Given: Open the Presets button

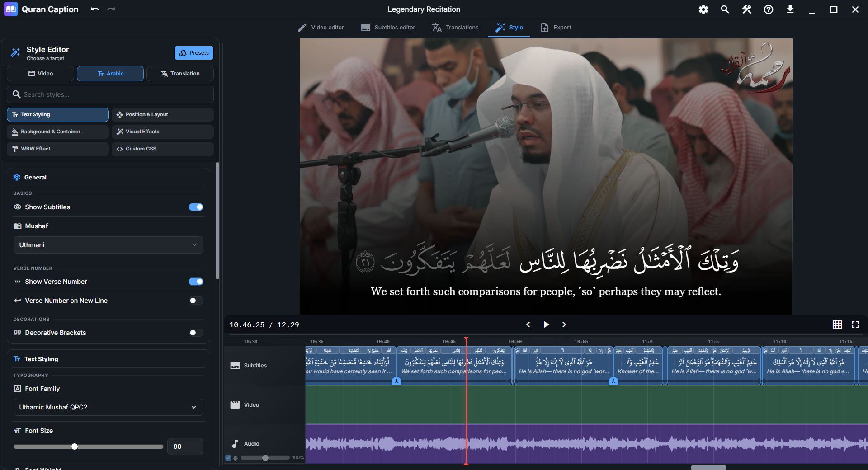Looking at the screenshot, I should point(194,53).
